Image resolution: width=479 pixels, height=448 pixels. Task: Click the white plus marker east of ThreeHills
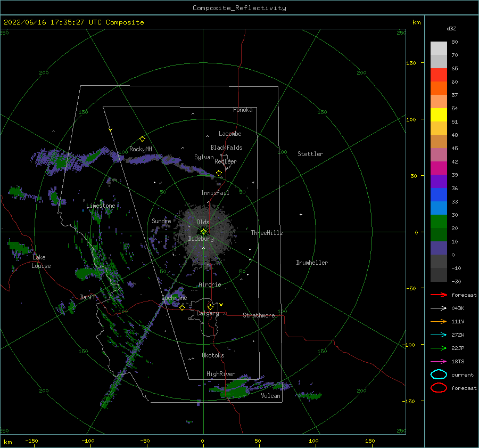(x=301, y=214)
